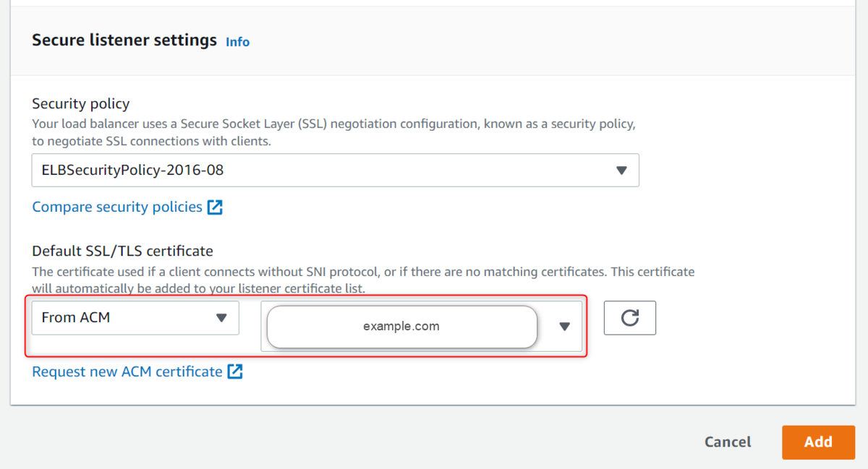Viewport: 868px width, 469px height.
Task: Click the Security policy description text
Action: pos(333,132)
